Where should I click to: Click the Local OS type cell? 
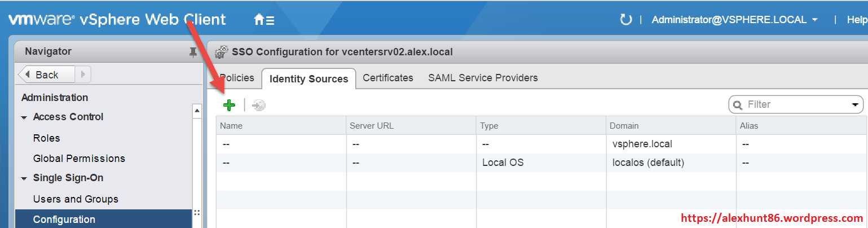click(x=541, y=163)
